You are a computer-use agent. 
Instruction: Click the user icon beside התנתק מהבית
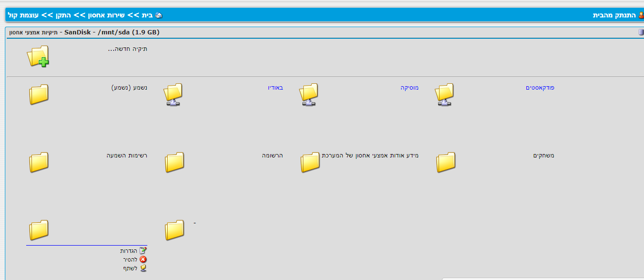[x=641, y=15]
